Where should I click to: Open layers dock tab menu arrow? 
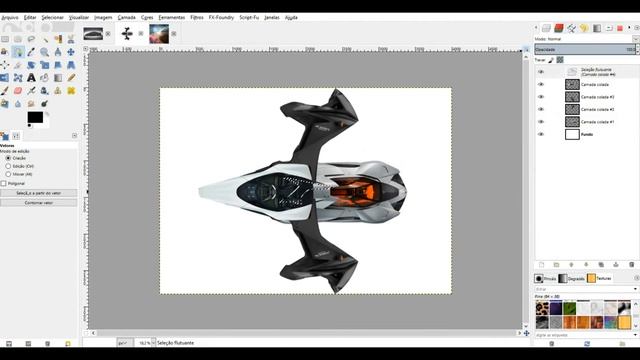click(x=637, y=28)
